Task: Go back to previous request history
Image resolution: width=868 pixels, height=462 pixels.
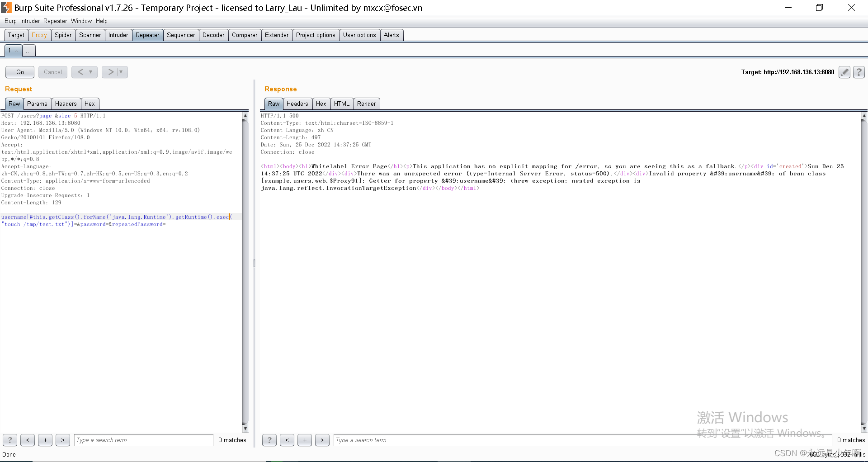Action: [x=80, y=72]
